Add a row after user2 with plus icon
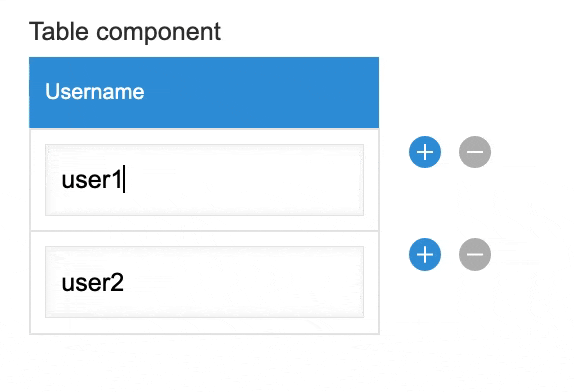The image size is (574, 392). tap(425, 254)
